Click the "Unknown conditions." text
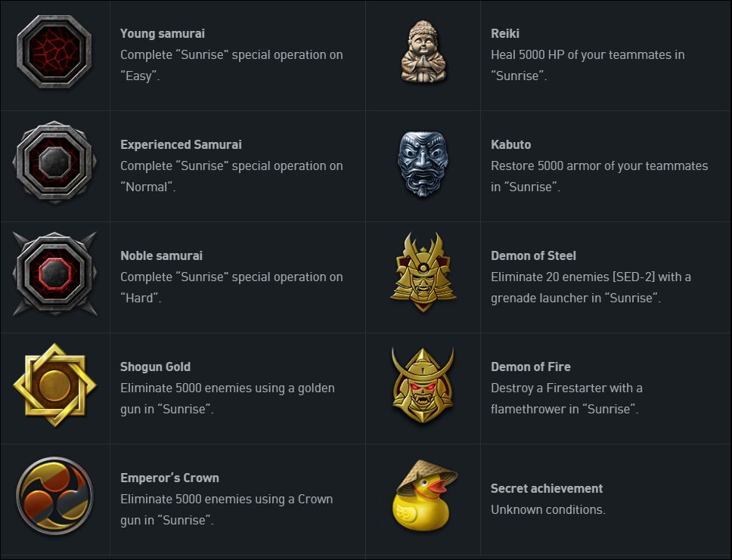Image resolution: width=732 pixels, height=560 pixels. pos(548,509)
